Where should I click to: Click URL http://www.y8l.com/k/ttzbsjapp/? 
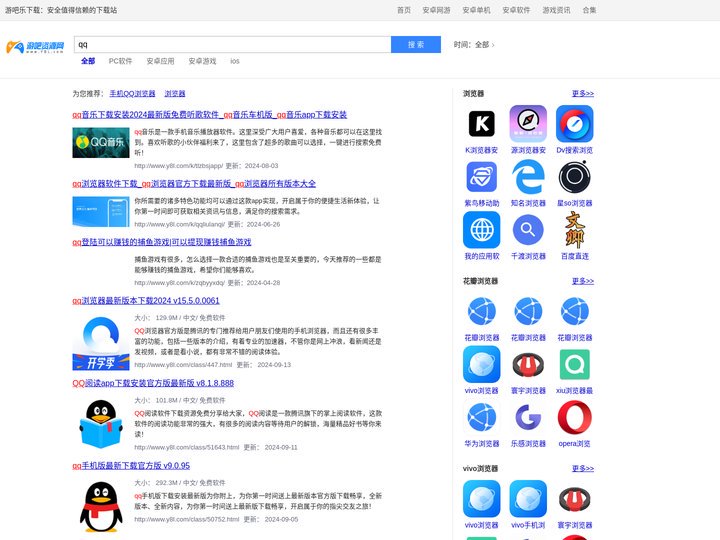coord(179,166)
